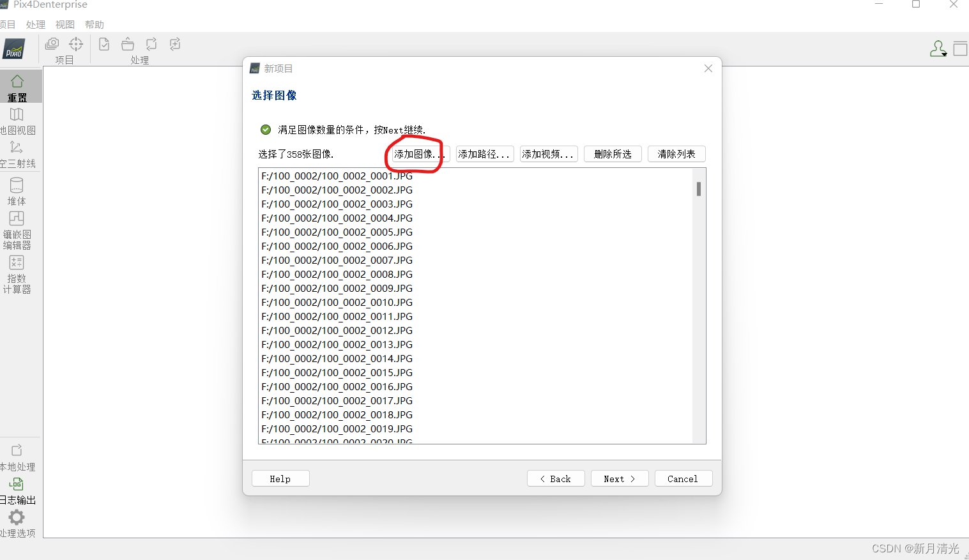Screen dimensions: 969x560
Task: Open the 堆体 volumes view
Action: click(17, 192)
